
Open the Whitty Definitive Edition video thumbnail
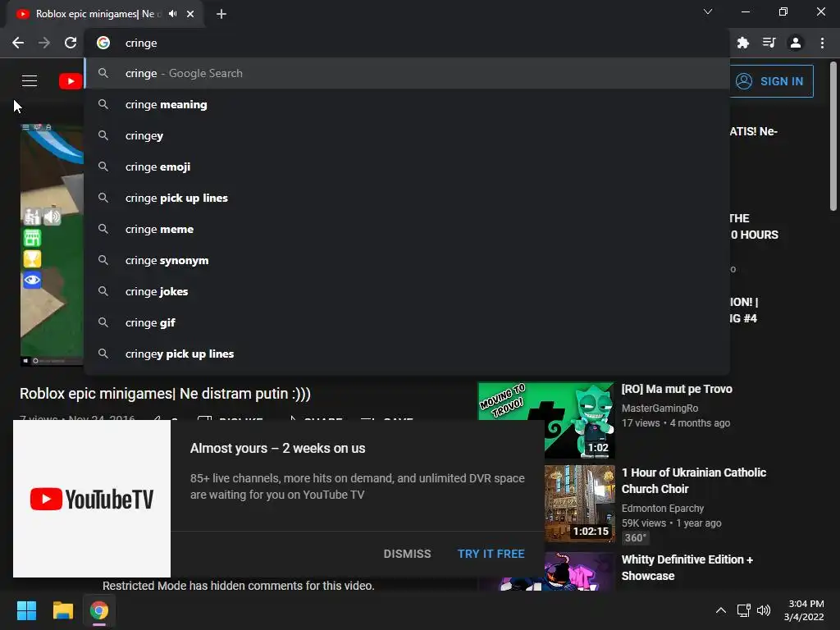coord(580,571)
